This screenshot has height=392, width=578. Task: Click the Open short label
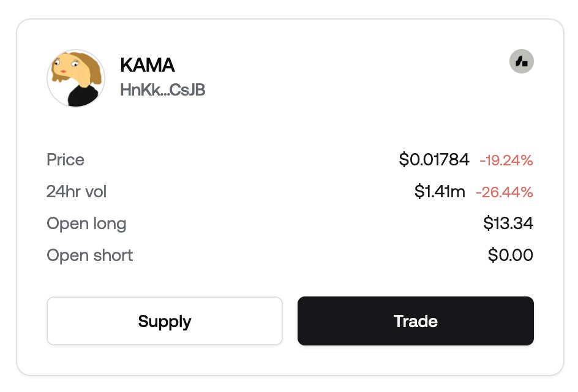[x=89, y=255]
